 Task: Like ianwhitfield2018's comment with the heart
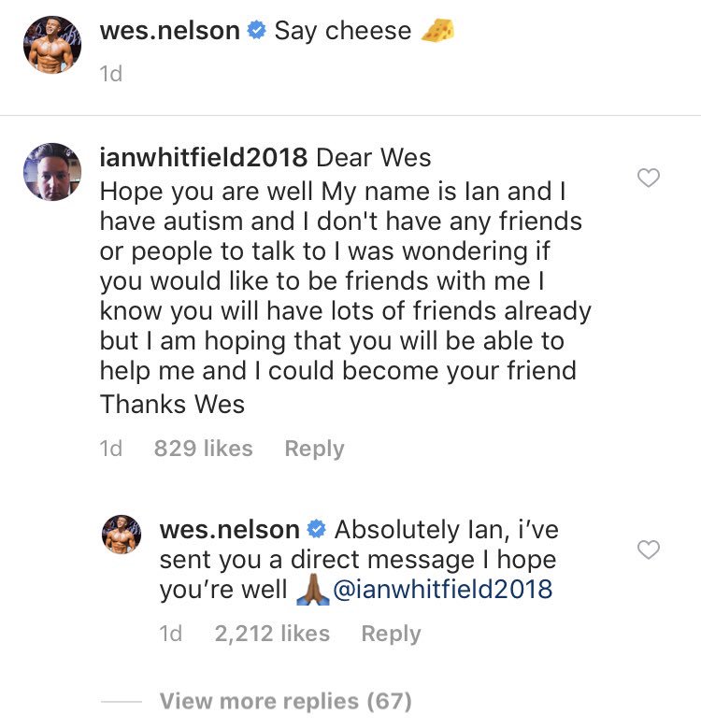[x=648, y=178]
